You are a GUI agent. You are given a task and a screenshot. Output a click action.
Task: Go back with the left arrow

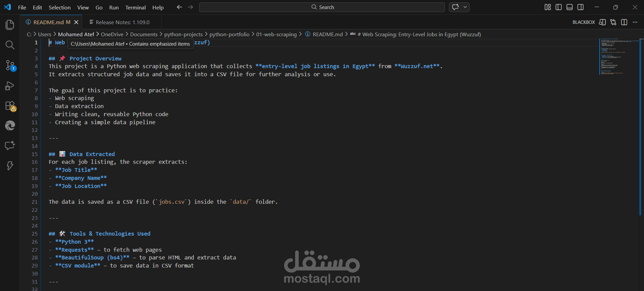(179, 7)
